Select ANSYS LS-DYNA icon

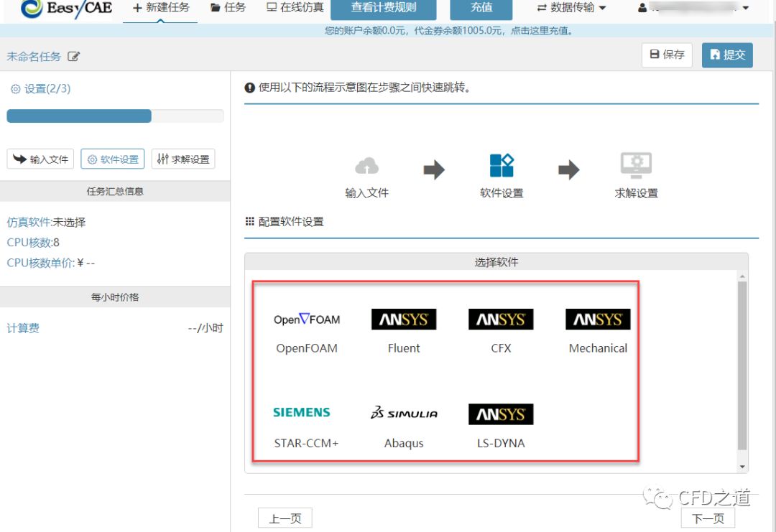501,414
